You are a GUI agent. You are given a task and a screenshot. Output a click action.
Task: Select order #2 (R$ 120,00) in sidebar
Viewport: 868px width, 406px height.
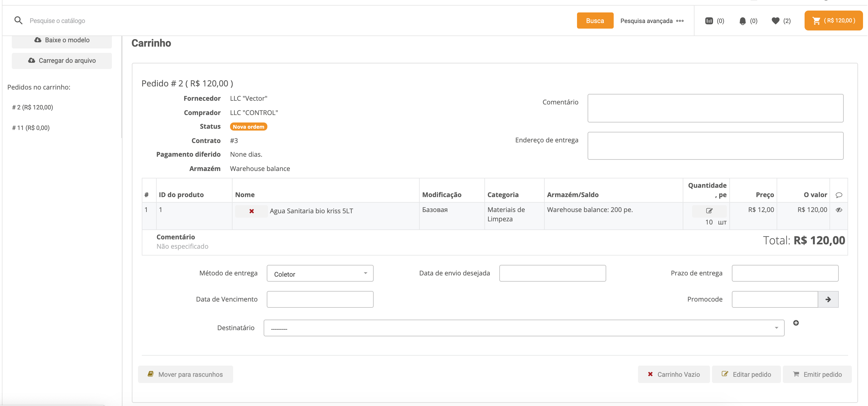[33, 107]
